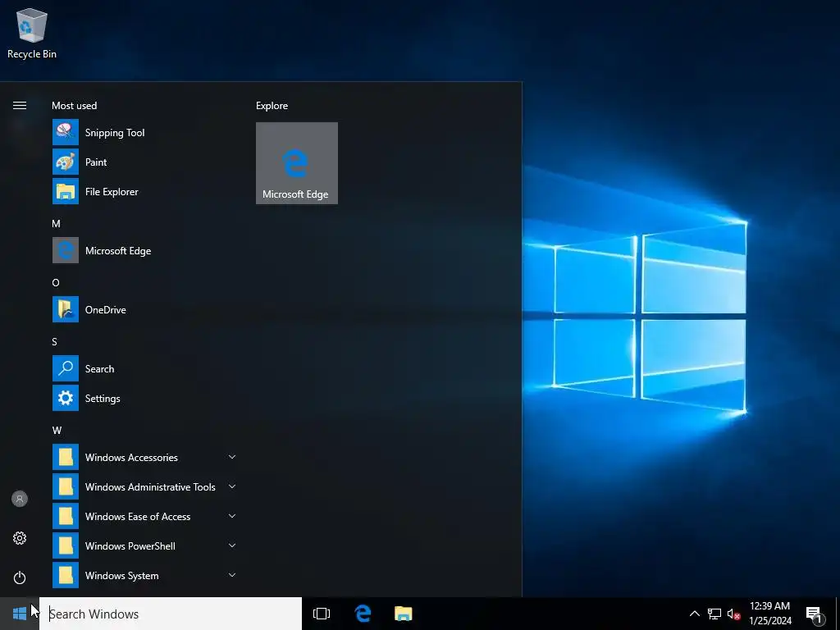Image resolution: width=840 pixels, height=630 pixels.
Task: Click chevron beside Windows PowerShell
Action: [232, 546]
